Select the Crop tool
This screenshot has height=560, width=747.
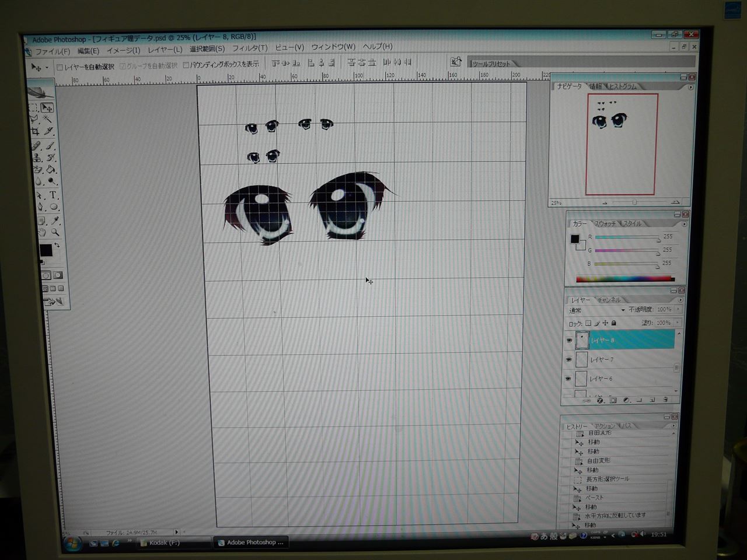35,131
